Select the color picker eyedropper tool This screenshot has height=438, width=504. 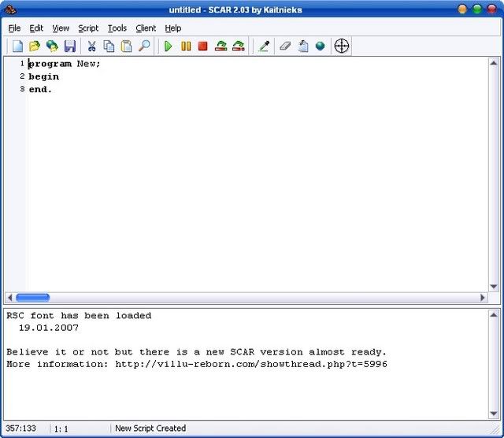(264, 46)
